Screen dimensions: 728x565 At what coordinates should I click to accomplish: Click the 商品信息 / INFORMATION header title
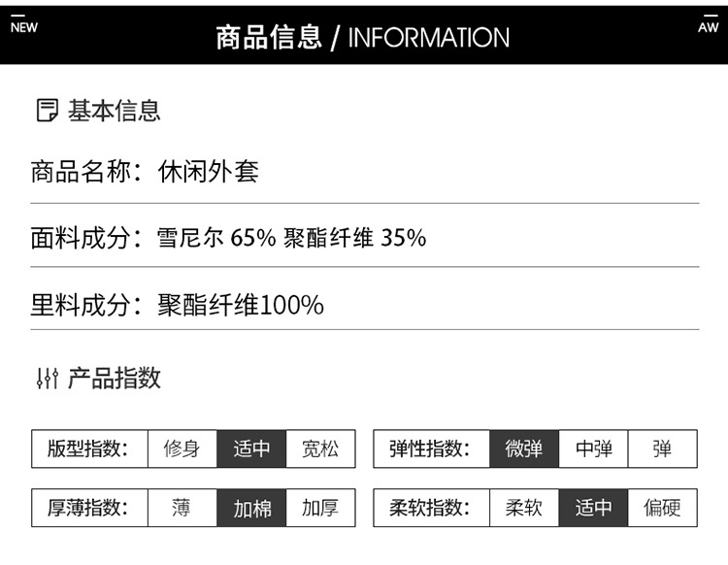click(363, 38)
